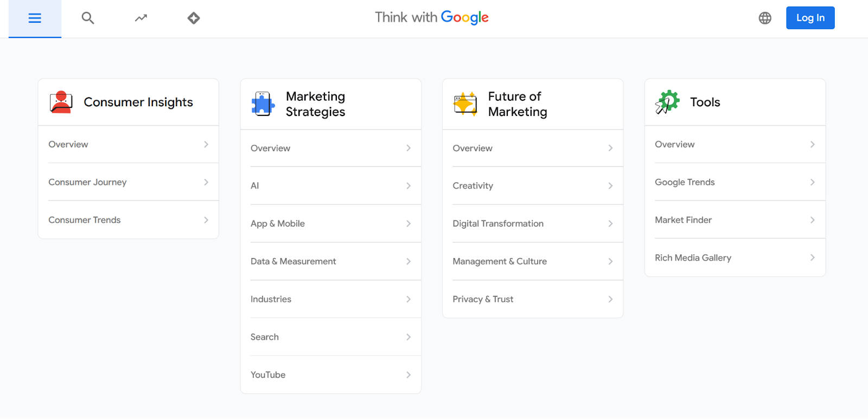Image resolution: width=868 pixels, height=419 pixels.
Task: Select Google Trends under Tools
Action: (x=684, y=182)
